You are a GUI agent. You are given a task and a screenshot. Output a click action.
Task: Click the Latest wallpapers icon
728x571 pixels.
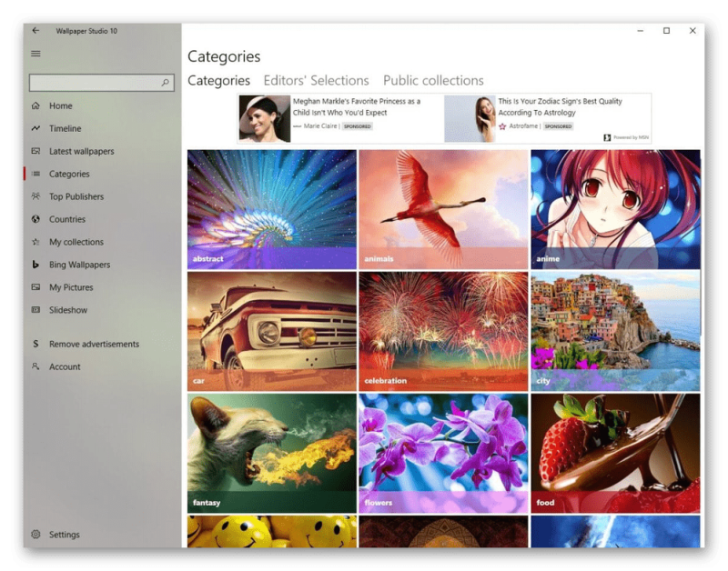(x=35, y=151)
